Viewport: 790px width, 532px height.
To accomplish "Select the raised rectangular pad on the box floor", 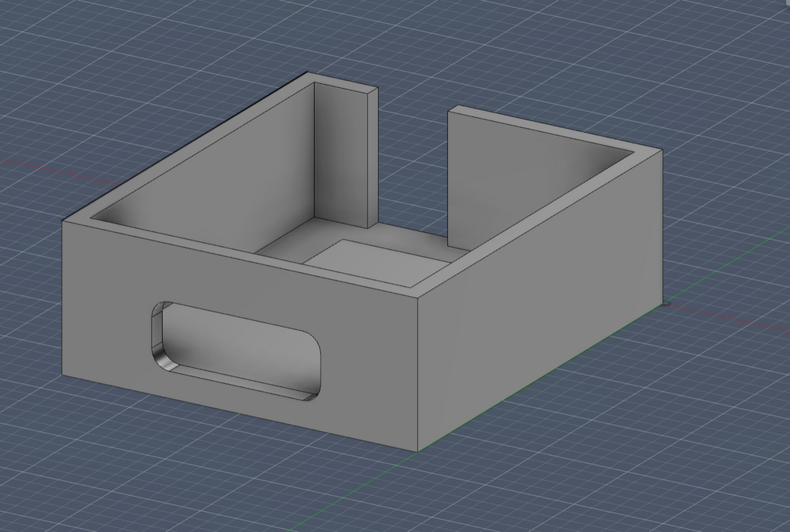I will [379, 263].
